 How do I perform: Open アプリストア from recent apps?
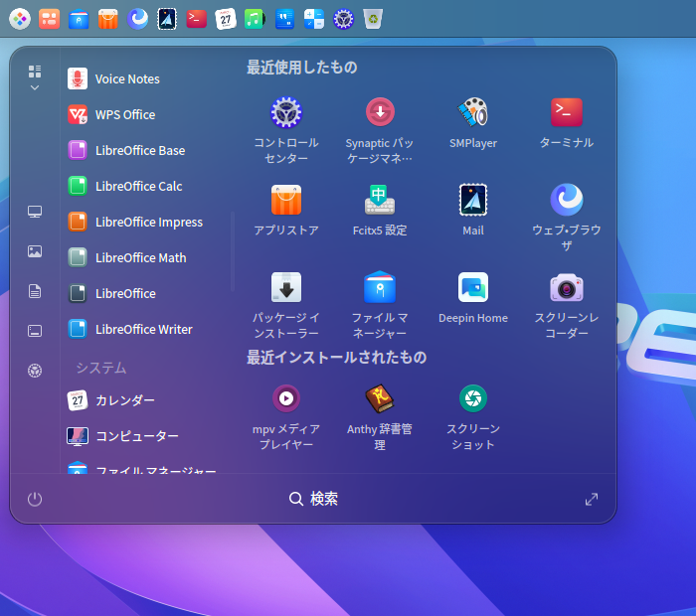click(286, 201)
